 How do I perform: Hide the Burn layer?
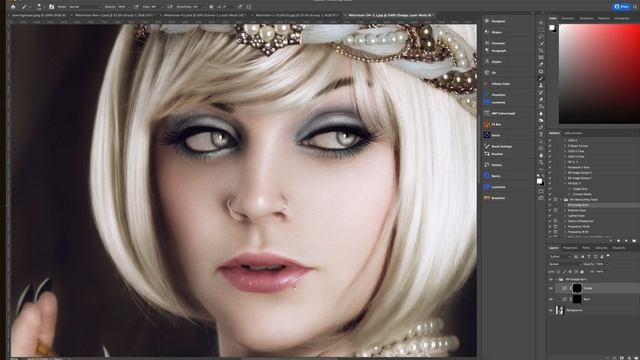551,299
